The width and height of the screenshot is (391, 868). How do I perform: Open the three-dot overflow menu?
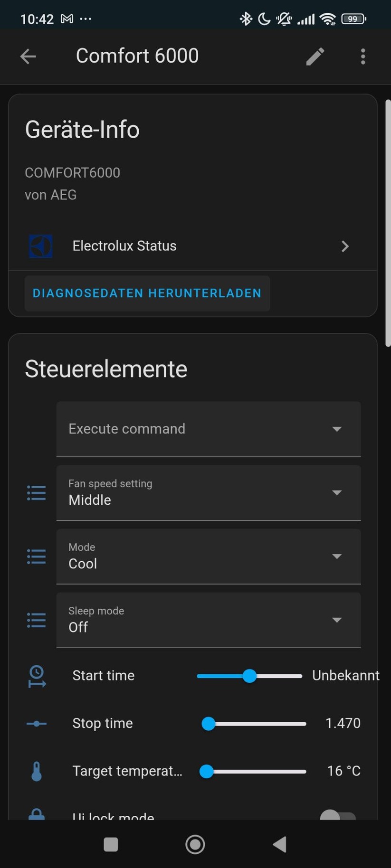(363, 57)
